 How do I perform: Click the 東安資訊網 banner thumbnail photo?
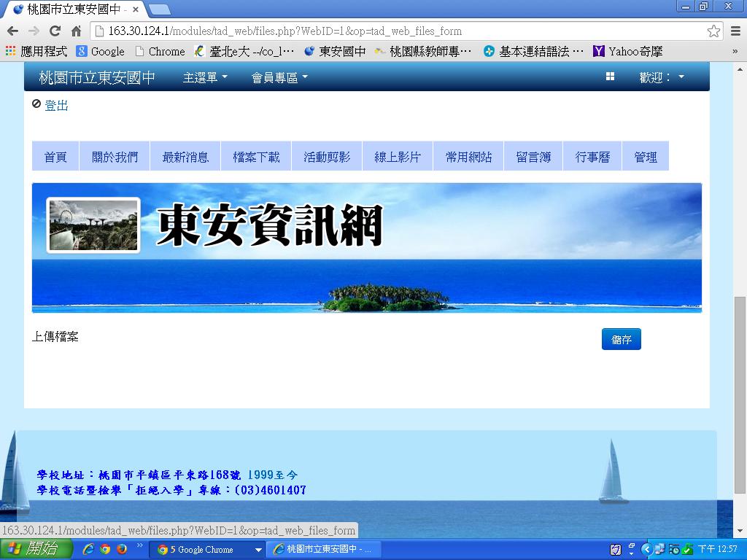(93, 225)
